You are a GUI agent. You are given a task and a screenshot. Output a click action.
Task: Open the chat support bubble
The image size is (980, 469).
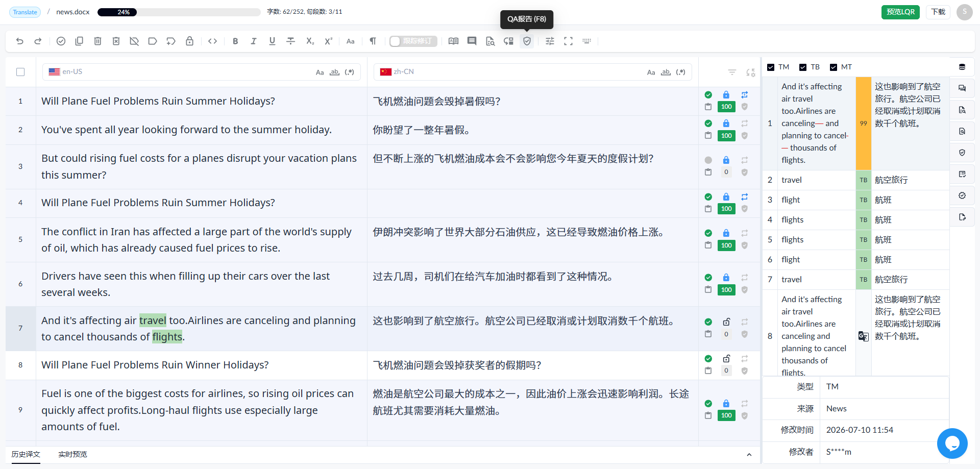tap(952, 443)
